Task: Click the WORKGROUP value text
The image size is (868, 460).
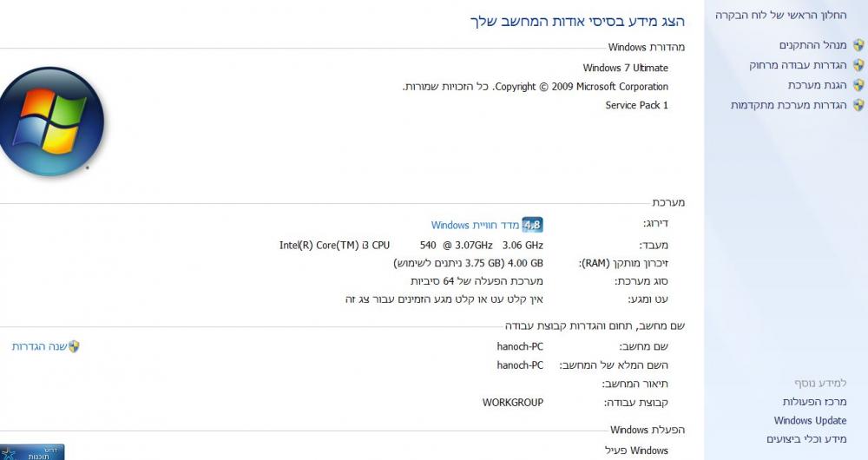Action: click(x=513, y=403)
